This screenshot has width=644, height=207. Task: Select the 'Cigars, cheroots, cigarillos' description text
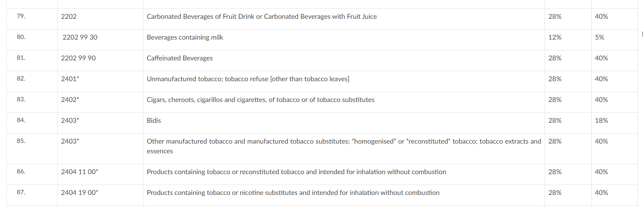pyautogui.click(x=260, y=100)
